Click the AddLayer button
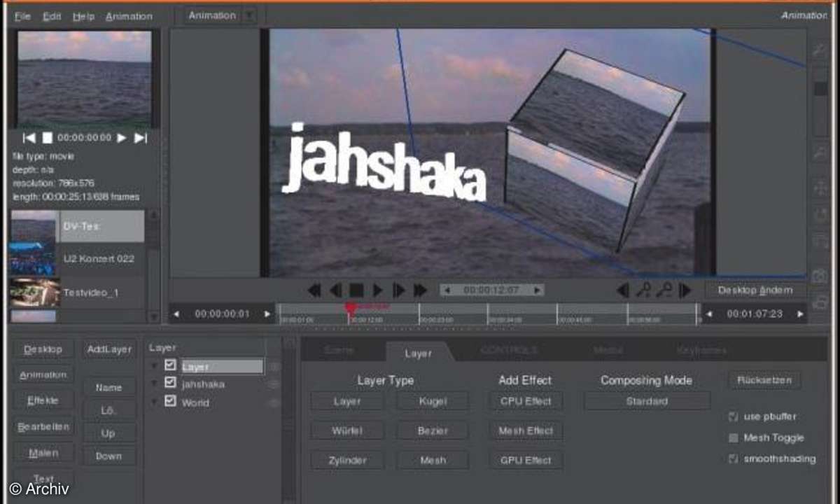Screen dimensions: 840x504 point(109,349)
